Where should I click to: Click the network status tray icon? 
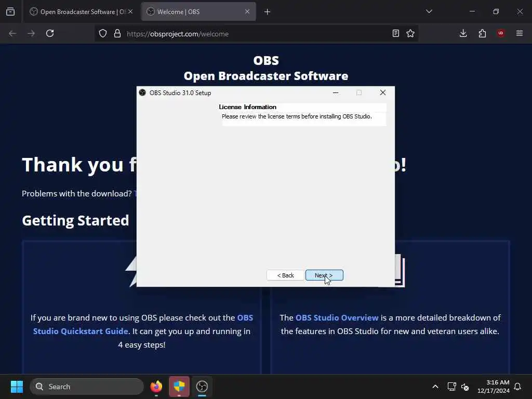pyautogui.click(x=451, y=387)
